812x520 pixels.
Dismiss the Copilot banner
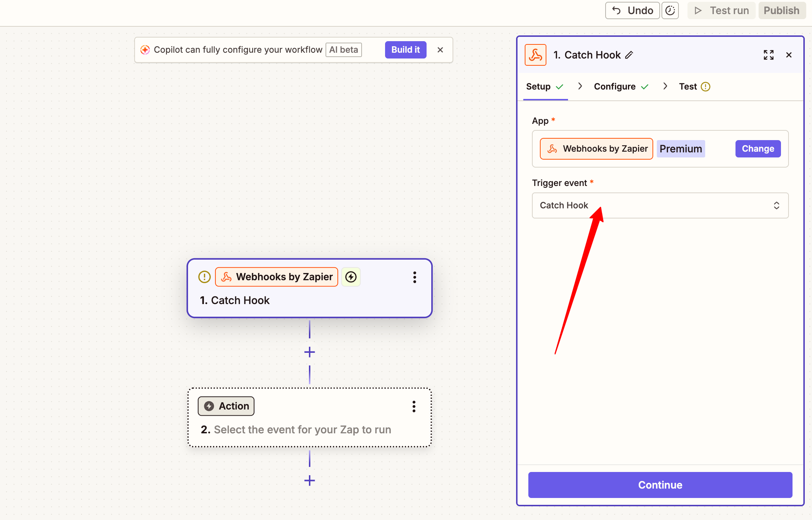(440, 50)
